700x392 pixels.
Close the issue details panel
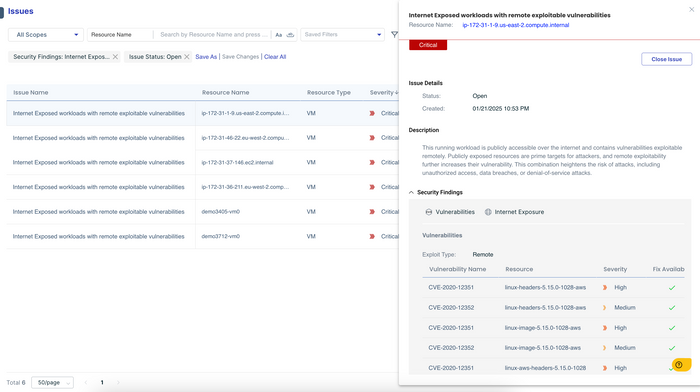coord(692,9)
